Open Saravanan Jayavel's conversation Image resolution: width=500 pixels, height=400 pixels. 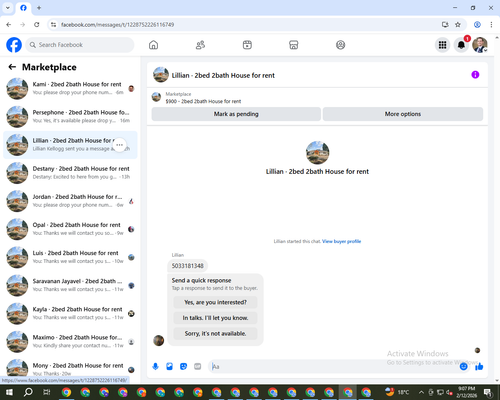[70, 285]
